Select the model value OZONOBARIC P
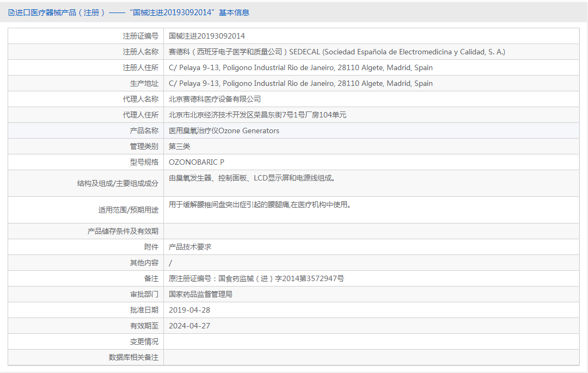 point(197,162)
